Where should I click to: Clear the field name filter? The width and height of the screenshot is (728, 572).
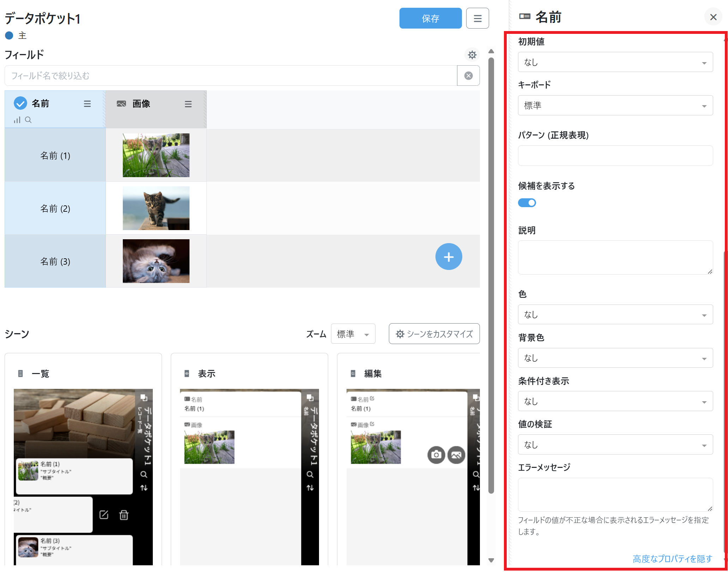pos(468,76)
